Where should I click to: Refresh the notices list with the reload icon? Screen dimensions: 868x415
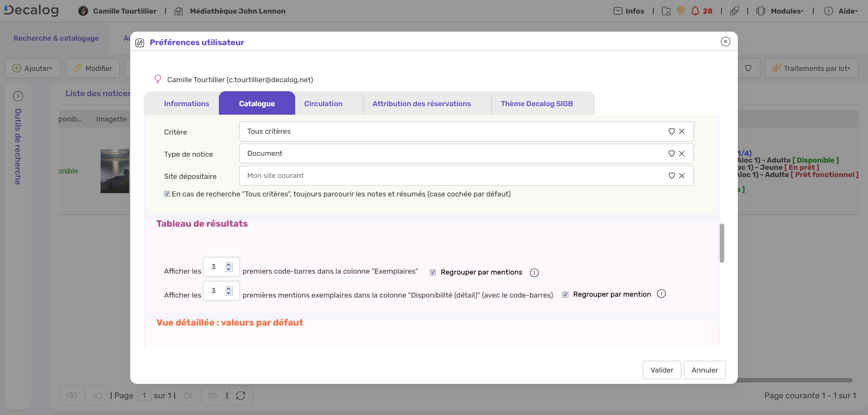(240, 395)
